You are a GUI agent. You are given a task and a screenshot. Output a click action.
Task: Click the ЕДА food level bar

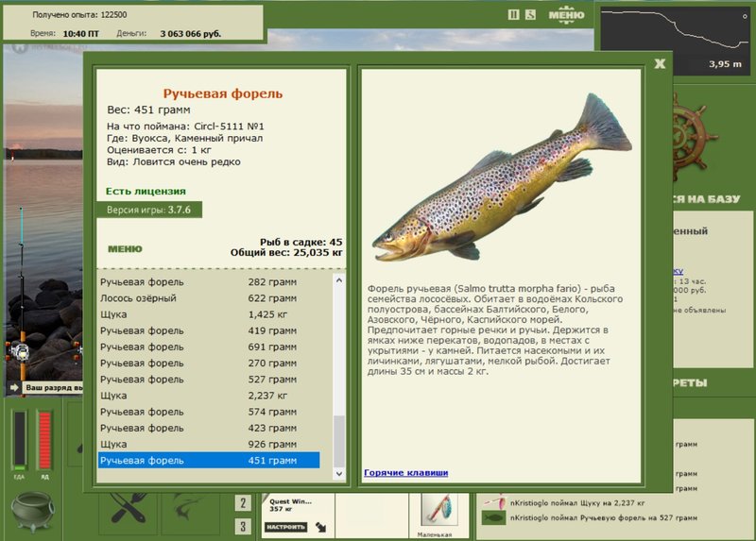(x=19, y=440)
